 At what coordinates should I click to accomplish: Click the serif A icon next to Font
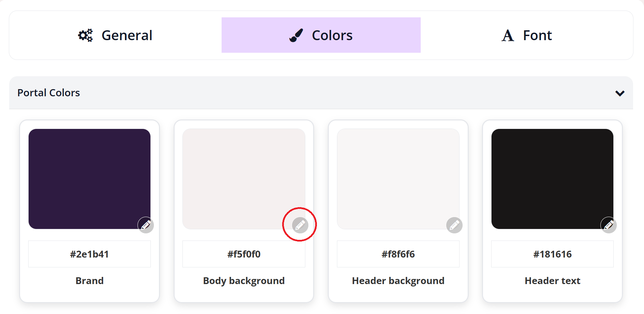(x=507, y=35)
